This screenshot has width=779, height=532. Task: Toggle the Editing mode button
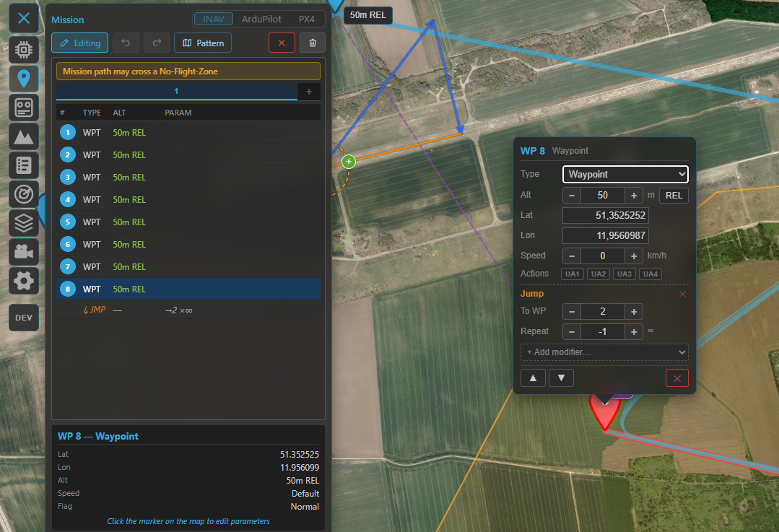80,43
